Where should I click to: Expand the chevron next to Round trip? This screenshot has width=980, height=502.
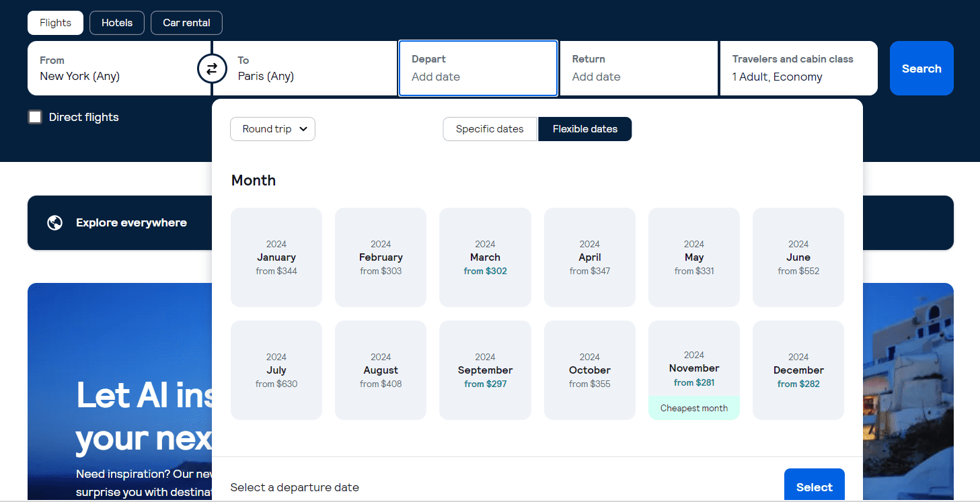pos(303,128)
